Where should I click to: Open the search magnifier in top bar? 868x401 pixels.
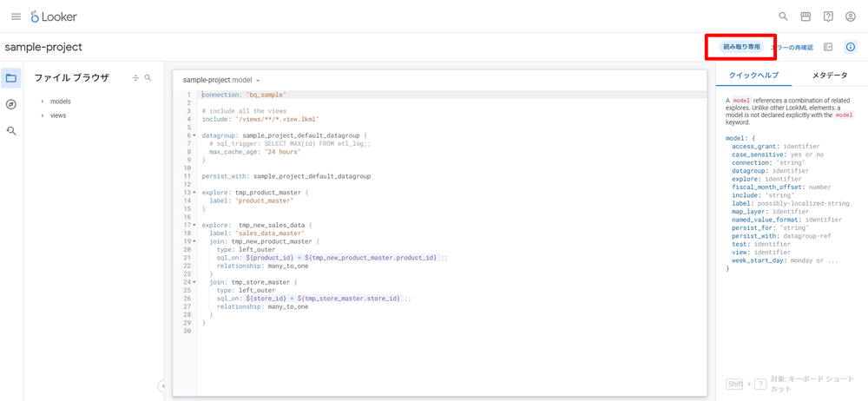pos(783,16)
